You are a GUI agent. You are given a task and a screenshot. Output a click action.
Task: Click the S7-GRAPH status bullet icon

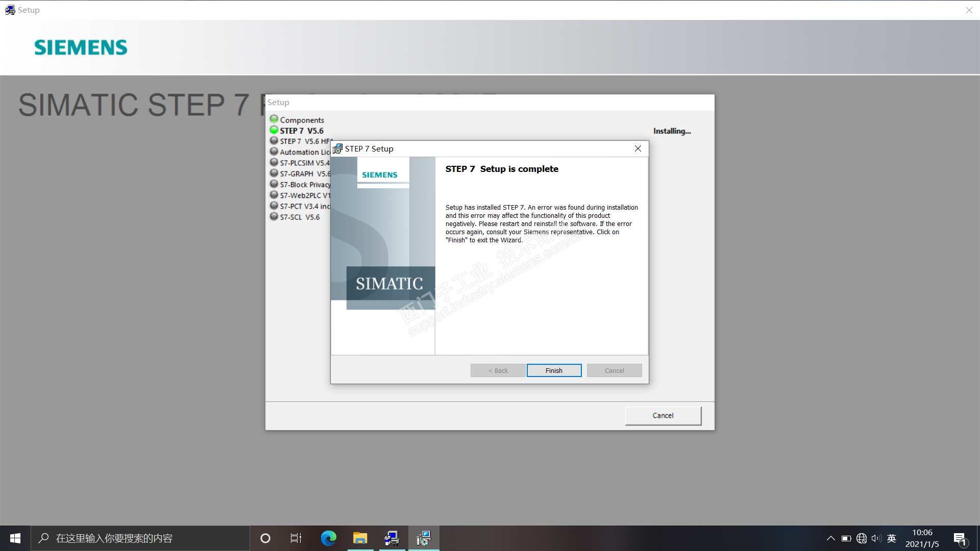(x=274, y=173)
